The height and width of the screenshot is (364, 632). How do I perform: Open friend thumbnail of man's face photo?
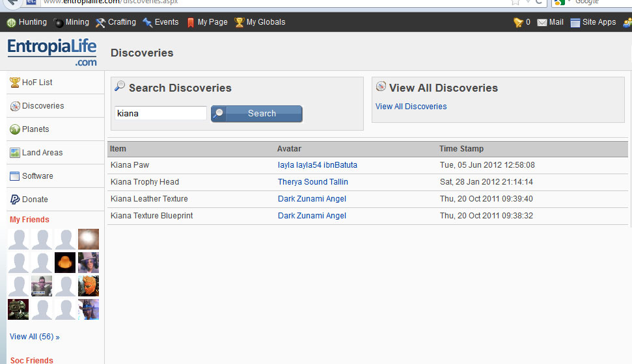[42, 286]
